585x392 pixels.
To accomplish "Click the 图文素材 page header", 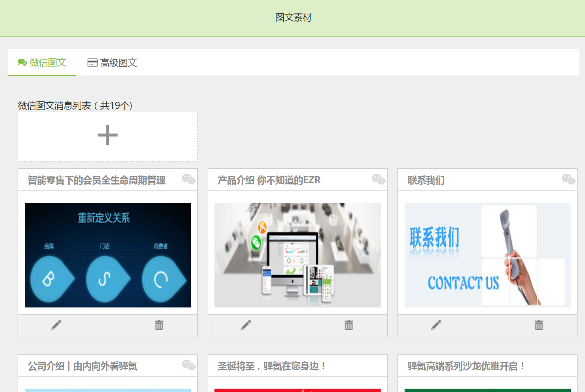I will [x=293, y=18].
